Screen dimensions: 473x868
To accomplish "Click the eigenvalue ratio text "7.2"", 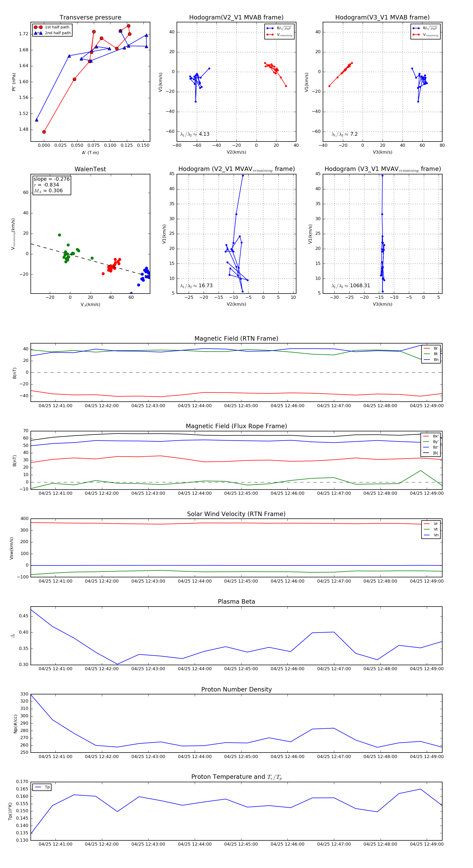I will 354,134.
